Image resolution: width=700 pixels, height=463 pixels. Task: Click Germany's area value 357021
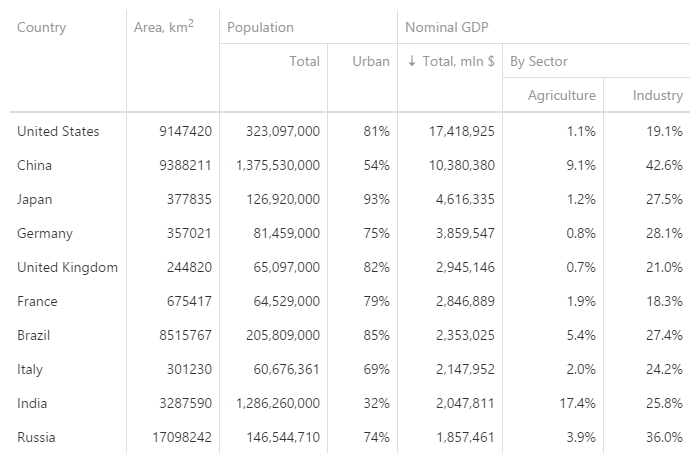coord(187,233)
